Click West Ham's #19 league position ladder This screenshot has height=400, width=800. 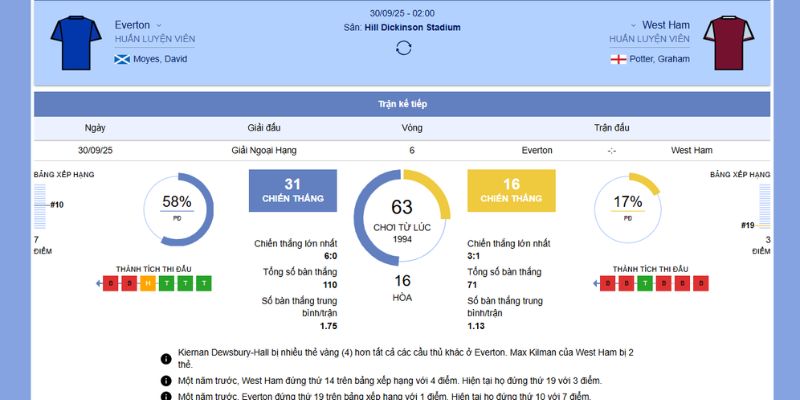coord(764,206)
